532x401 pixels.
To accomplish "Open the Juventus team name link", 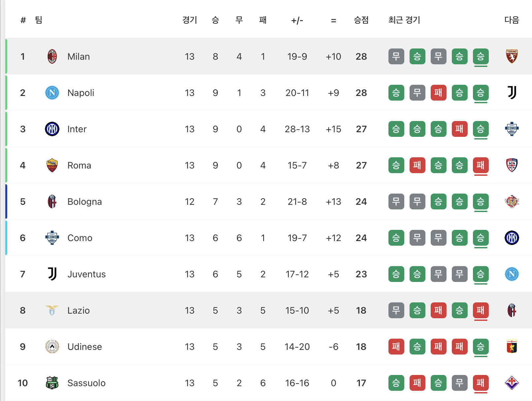I will tap(86, 274).
